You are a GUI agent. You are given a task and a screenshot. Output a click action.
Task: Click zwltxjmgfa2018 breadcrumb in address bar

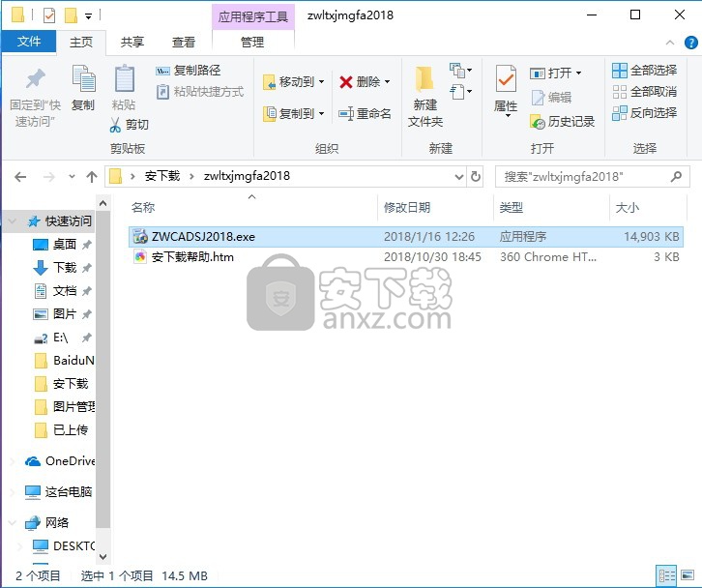point(247,176)
